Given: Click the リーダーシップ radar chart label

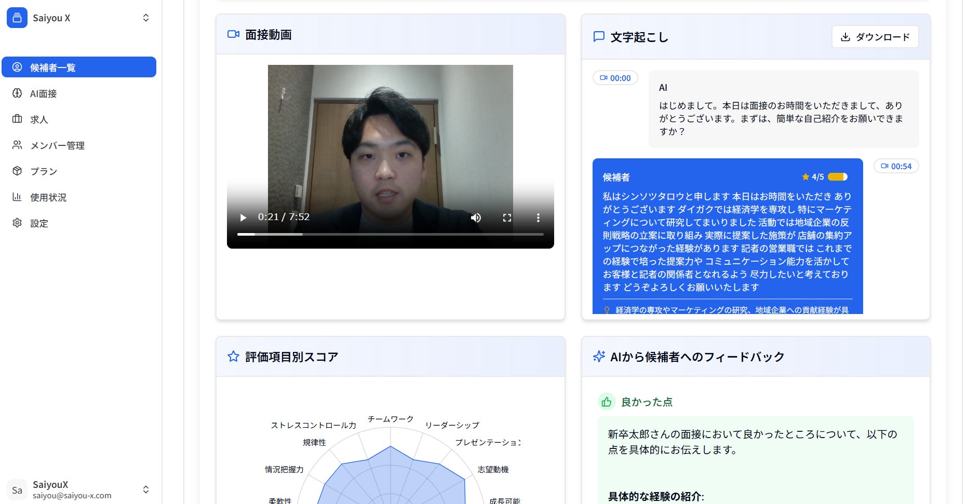Looking at the screenshot, I should (x=452, y=425).
